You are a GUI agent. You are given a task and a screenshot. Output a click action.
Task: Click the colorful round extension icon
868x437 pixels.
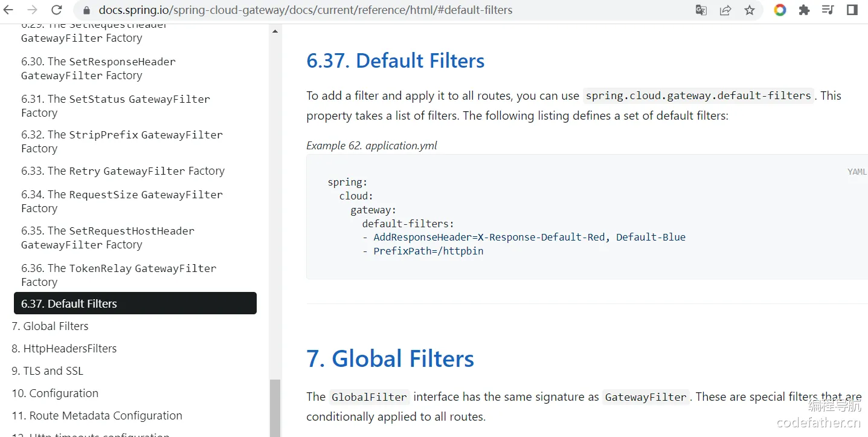[x=780, y=10]
